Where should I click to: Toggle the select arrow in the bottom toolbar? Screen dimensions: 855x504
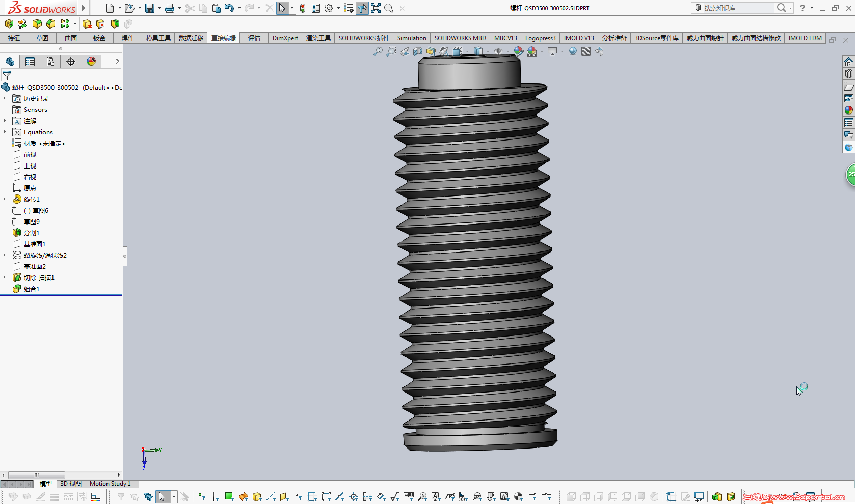point(162,497)
